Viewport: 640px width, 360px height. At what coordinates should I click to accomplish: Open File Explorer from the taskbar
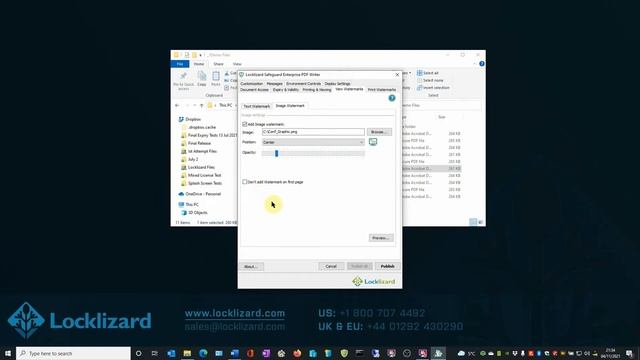pos(187,353)
